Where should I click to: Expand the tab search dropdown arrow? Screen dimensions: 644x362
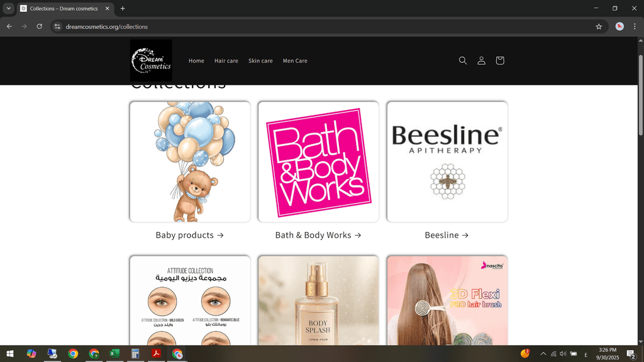[x=8, y=8]
